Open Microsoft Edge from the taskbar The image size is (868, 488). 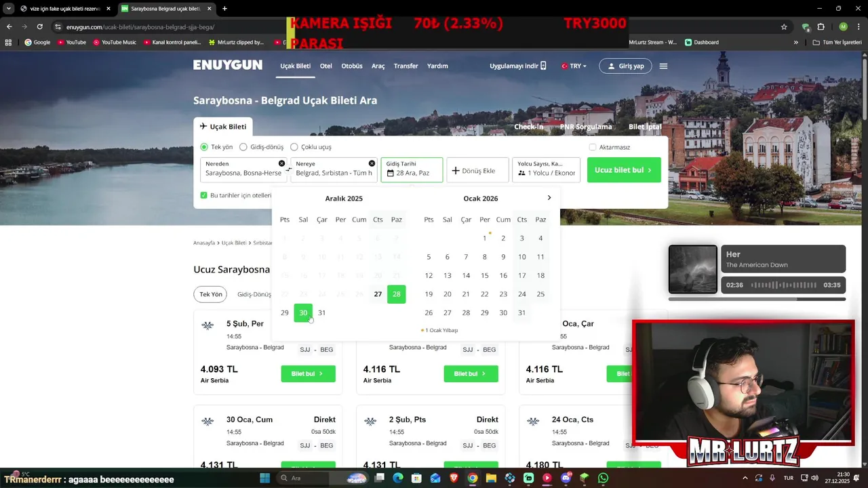[x=397, y=478]
